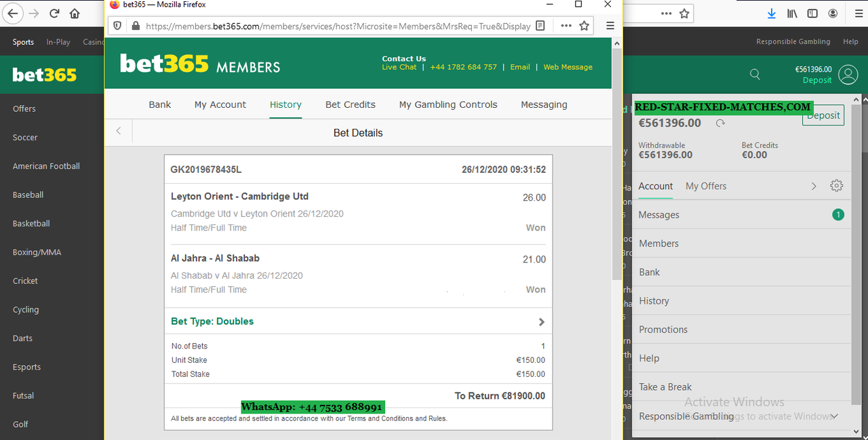Click the popup address bar URL
The height and width of the screenshot is (440, 868).
coord(338,26)
